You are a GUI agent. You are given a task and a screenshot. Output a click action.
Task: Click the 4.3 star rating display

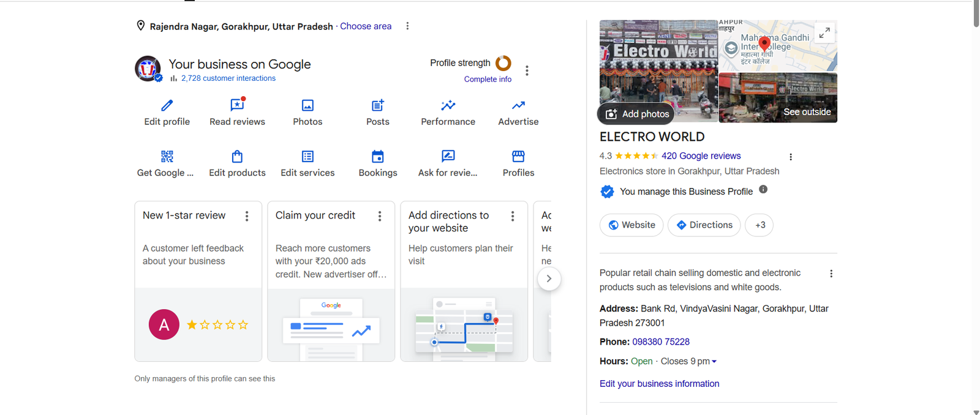pos(629,156)
